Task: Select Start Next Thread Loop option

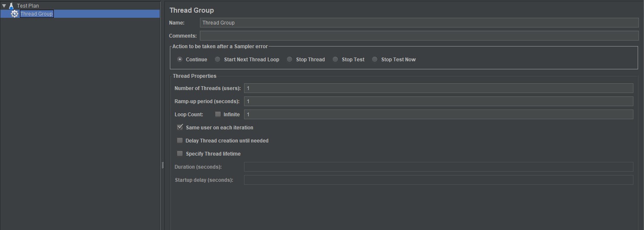Action: 218,60
